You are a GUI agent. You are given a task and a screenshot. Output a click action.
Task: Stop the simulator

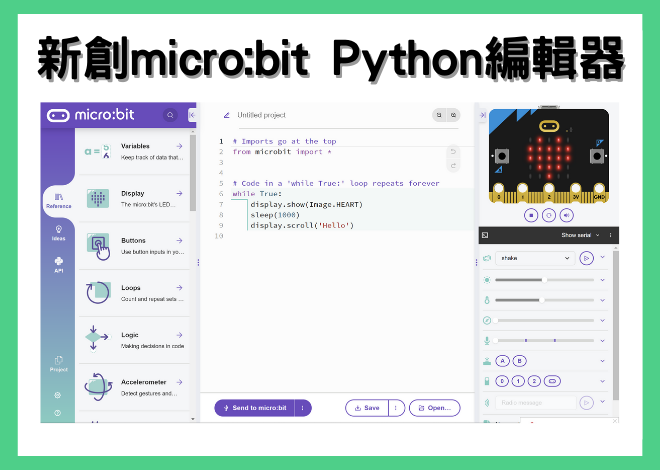(x=531, y=215)
